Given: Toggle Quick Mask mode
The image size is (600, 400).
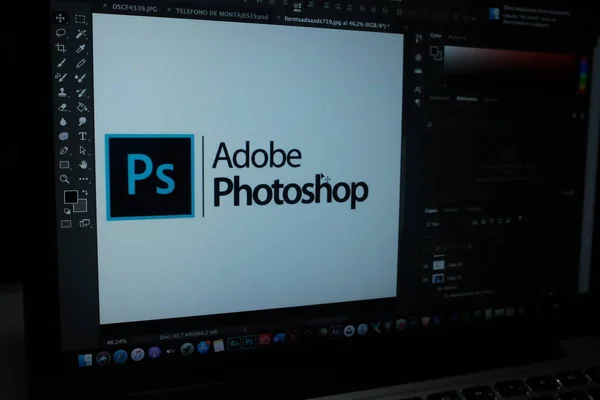Looking at the screenshot, I should pyautogui.click(x=66, y=224).
